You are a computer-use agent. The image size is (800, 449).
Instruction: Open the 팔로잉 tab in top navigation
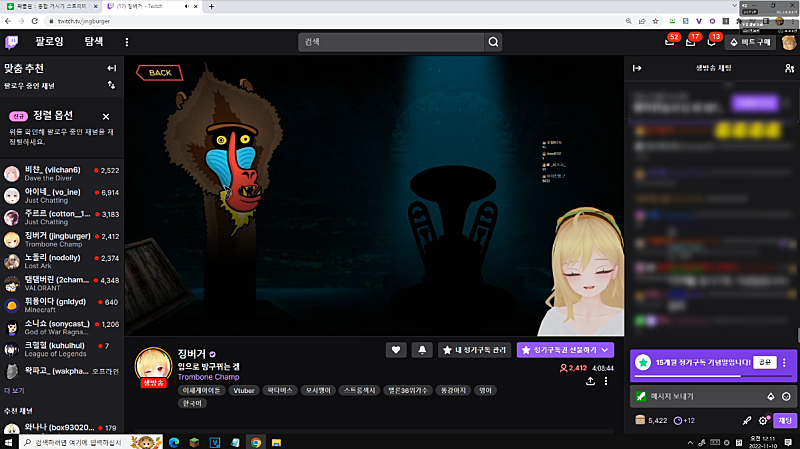[49, 42]
